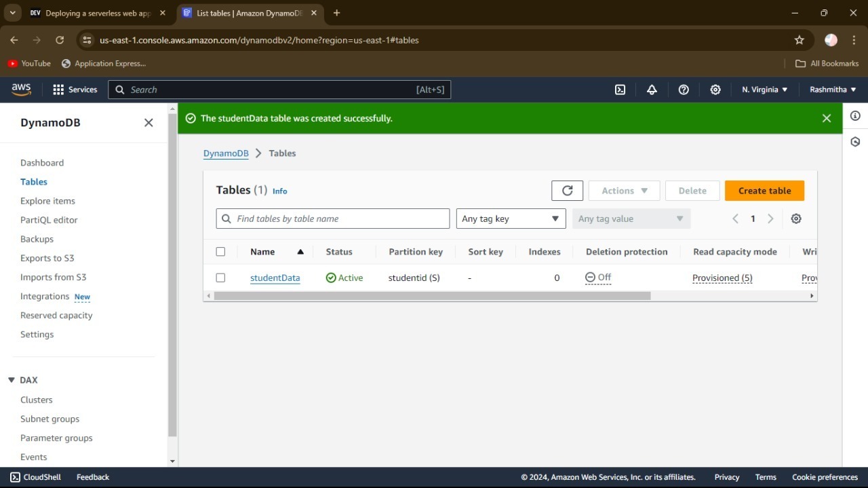Open the N. Virginia region selector
This screenshot has height=488, width=868.
point(765,90)
